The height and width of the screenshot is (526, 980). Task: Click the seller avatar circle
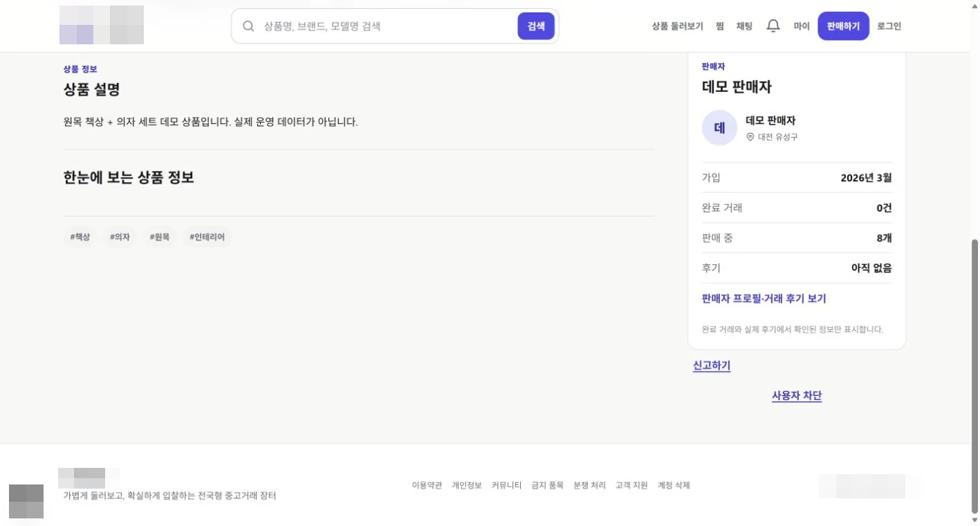pyautogui.click(x=719, y=128)
